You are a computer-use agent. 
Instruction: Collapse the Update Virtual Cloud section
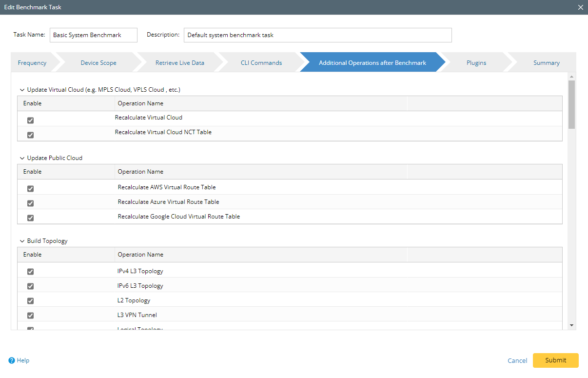(22, 90)
